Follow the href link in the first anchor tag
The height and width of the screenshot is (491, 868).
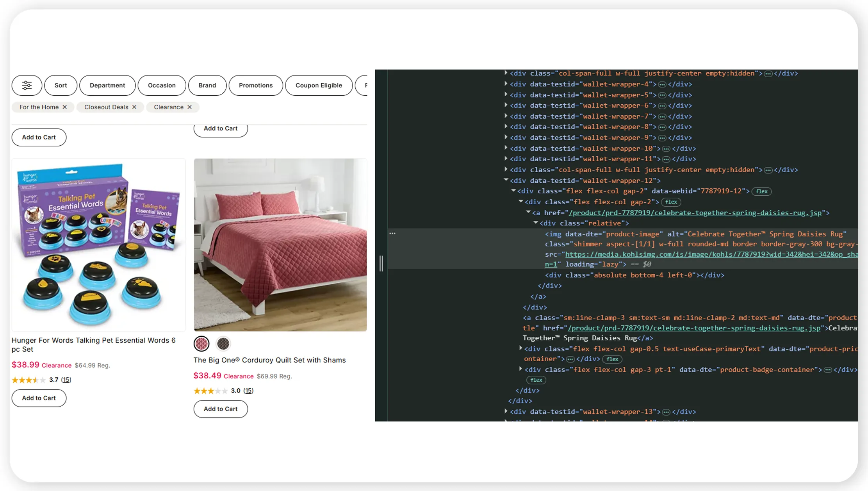coord(695,213)
